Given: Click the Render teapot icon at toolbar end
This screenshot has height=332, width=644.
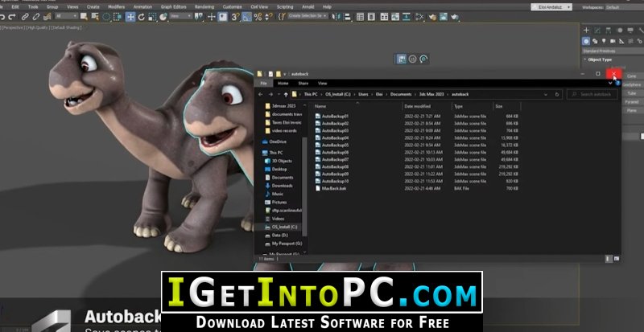Looking at the screenshot, I should coord(454,17).
